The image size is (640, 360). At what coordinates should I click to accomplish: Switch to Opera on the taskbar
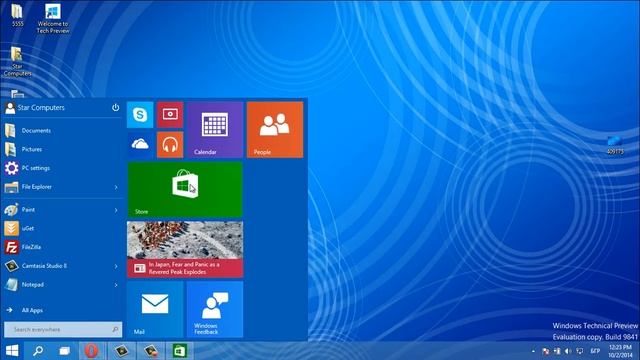tap(91, 351)
